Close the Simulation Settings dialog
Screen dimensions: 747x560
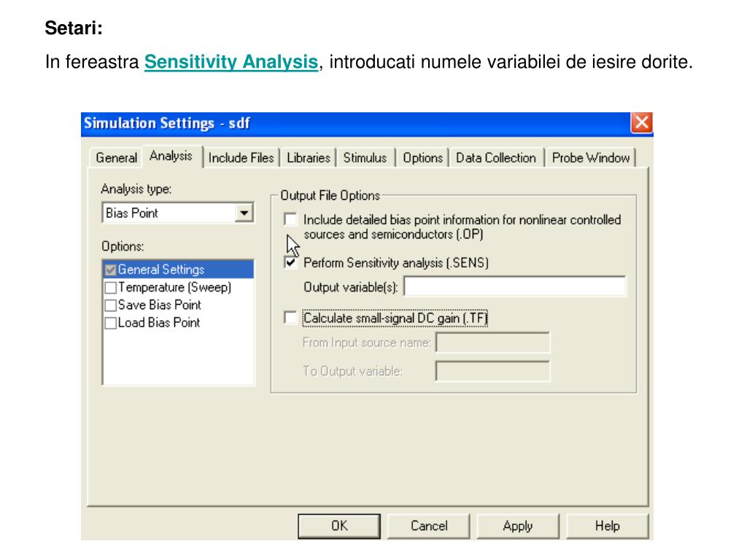(x=641, y=122)
